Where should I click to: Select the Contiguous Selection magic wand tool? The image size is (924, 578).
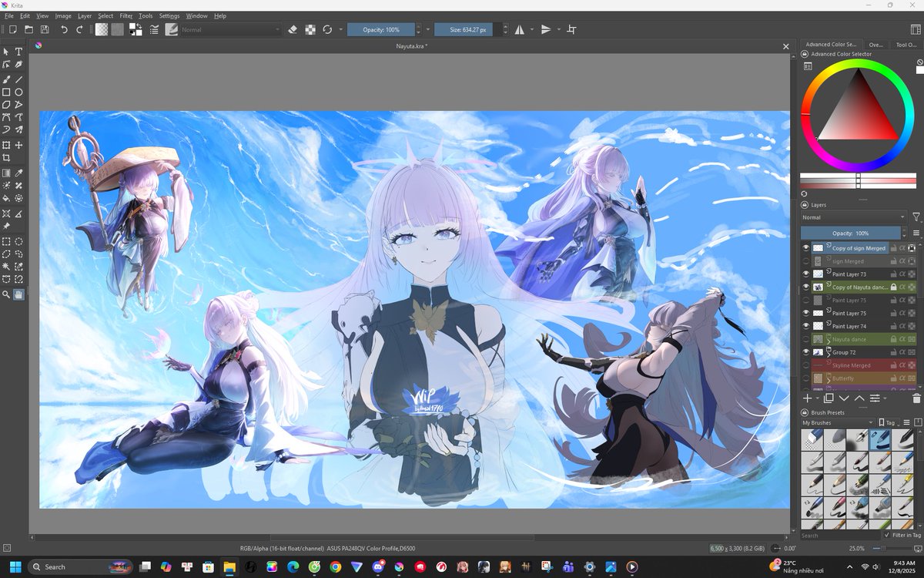(6, 267)
